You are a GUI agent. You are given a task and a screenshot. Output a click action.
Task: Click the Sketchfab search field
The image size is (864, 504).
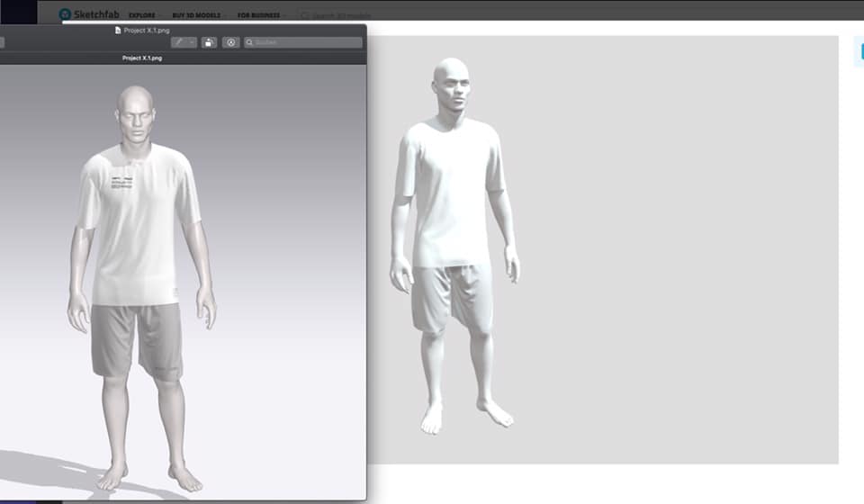click(x=336, y=15)
